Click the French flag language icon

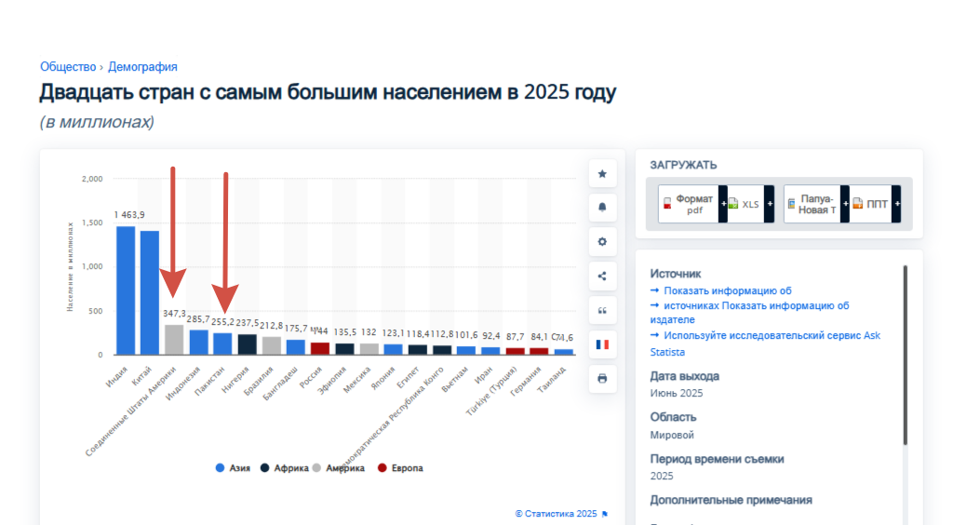pos(602,344)
